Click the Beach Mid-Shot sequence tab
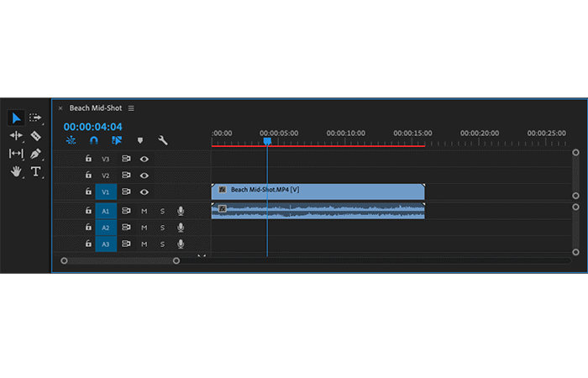Viewport: 588px width, 378px height. coord(96,108)
